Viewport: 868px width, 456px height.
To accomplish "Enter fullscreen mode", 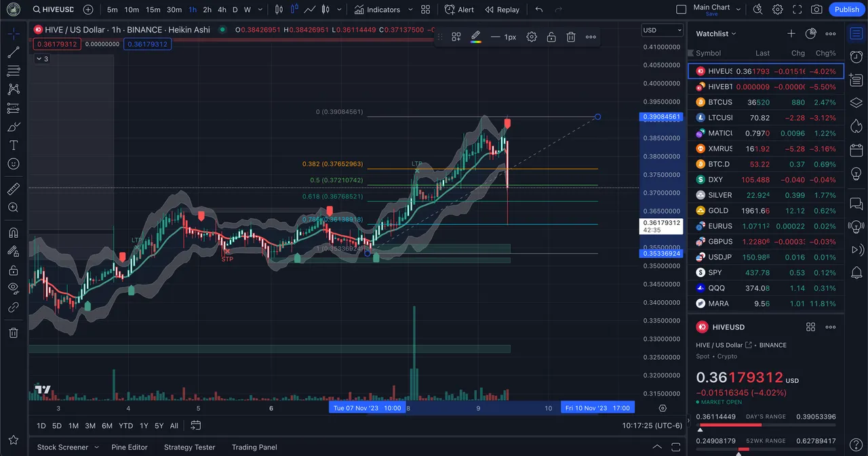I will pos(797,9).
